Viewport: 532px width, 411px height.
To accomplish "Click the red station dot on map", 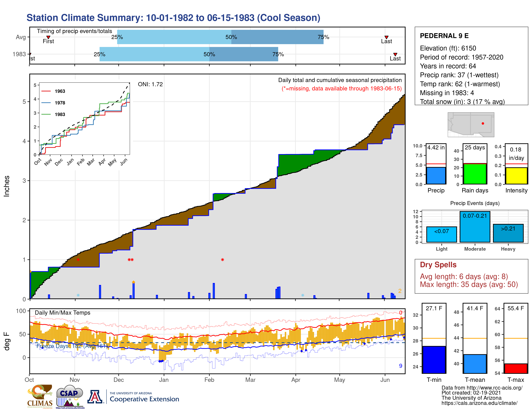I will coord(483,123).
